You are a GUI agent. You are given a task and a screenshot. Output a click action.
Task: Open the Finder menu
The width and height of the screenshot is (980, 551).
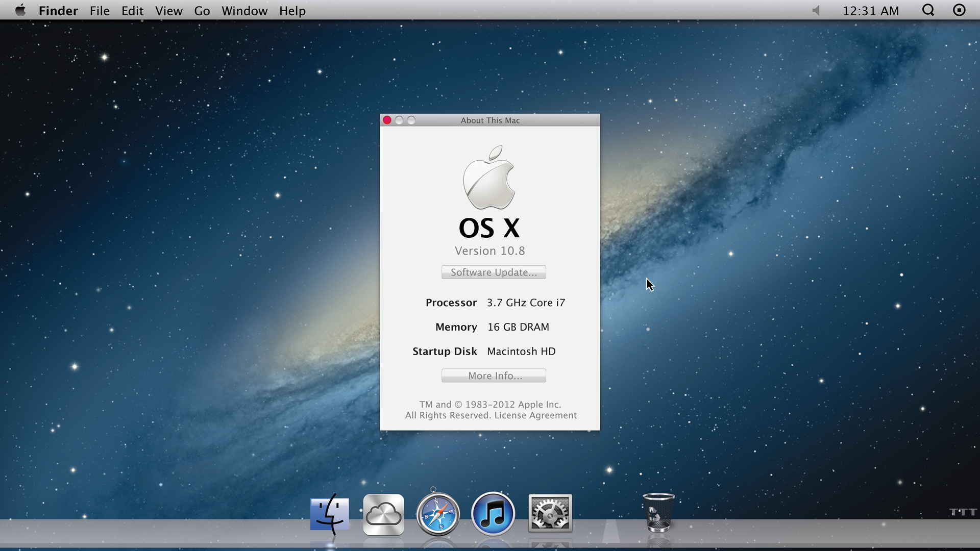coord(58,11)
